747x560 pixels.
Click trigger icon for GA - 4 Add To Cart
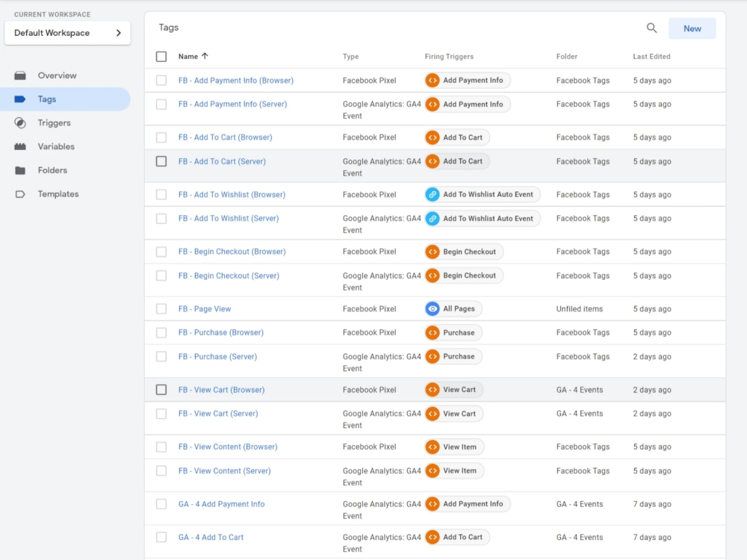[433, 538]
